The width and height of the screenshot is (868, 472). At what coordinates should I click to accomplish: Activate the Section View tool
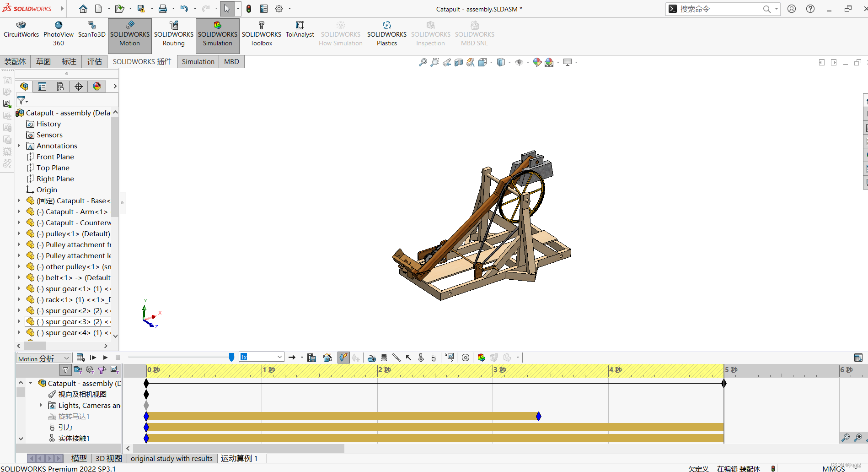458,62
